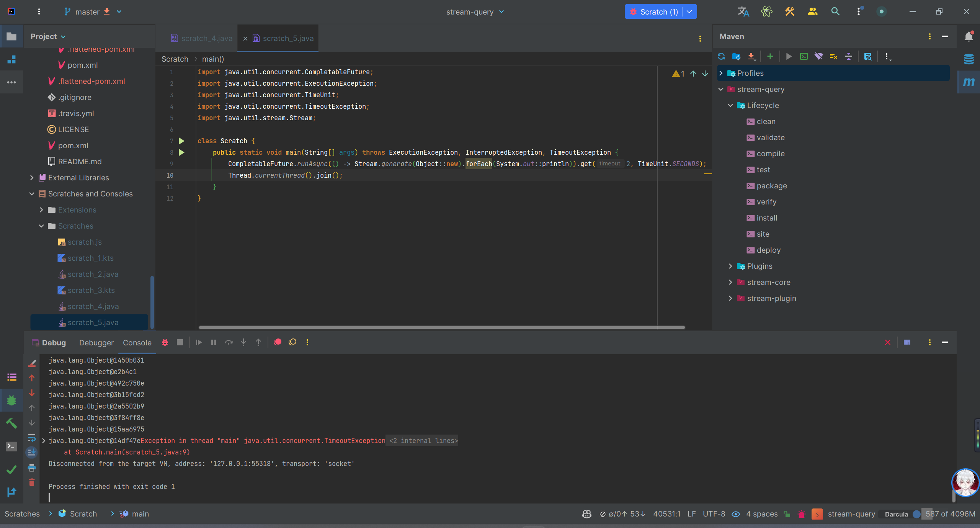Click Maven reload all projects icon

coord(721,57)
